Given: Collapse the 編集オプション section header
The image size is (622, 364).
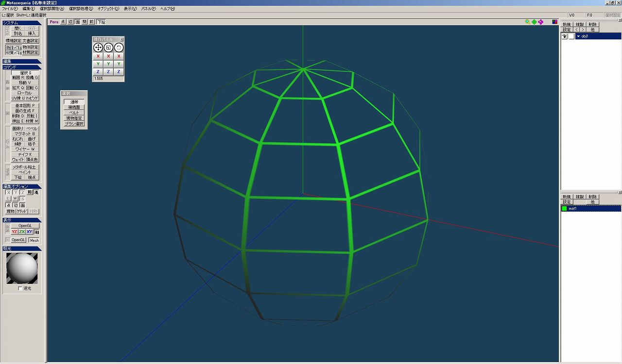Looking at the screenshot, I should coord(21,186).
